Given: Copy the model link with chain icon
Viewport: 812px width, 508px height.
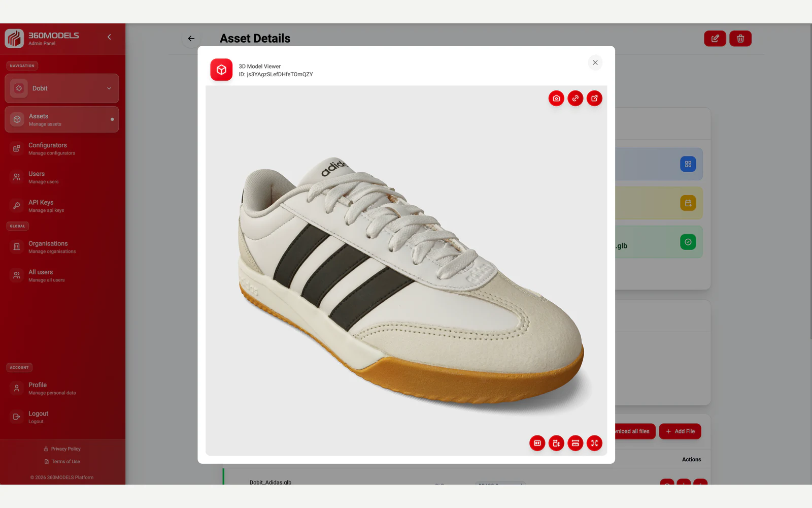Looking at the screenshot, I should coord(576,99).
